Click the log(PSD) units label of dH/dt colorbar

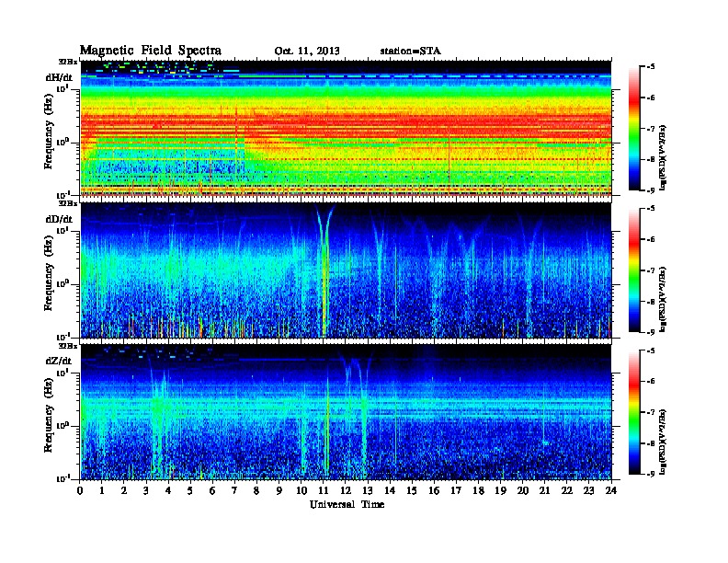[664, 157]
